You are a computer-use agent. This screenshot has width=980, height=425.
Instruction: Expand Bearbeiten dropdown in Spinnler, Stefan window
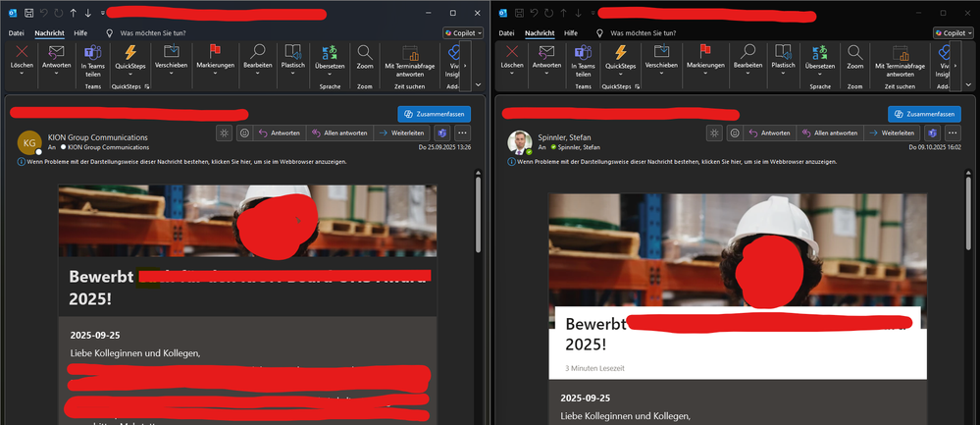pyautogui.click(x=748, y=74)
